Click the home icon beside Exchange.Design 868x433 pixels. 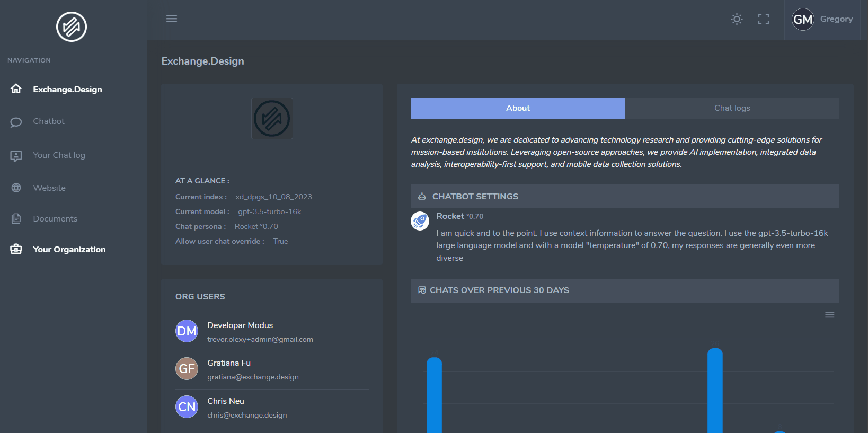pyautogui.click(x=16, y=89)
